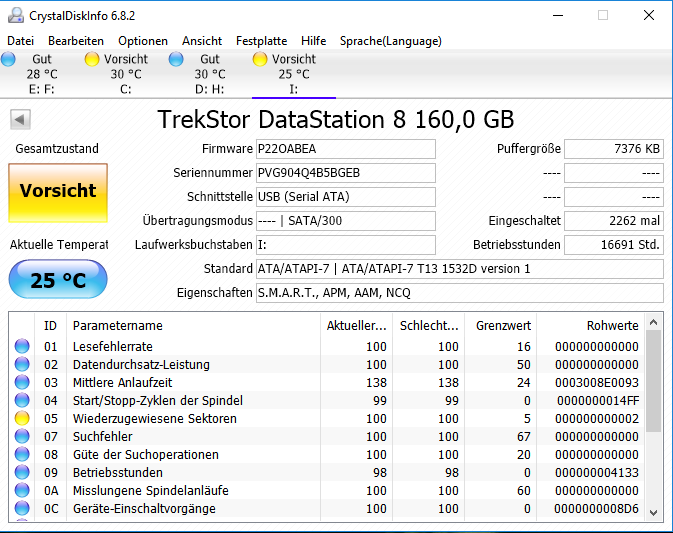Select the Misslungene Spindelanläufe row name

(x=151, y=491)
